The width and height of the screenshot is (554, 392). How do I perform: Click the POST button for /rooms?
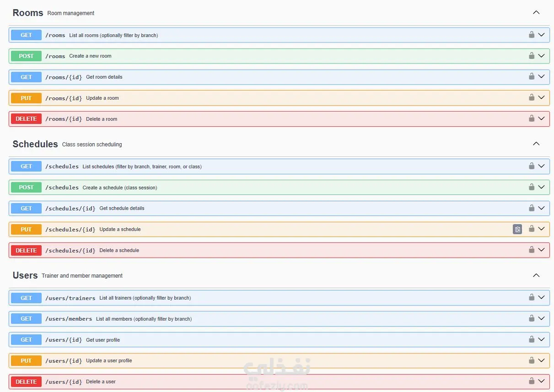(x=26, y=56)
